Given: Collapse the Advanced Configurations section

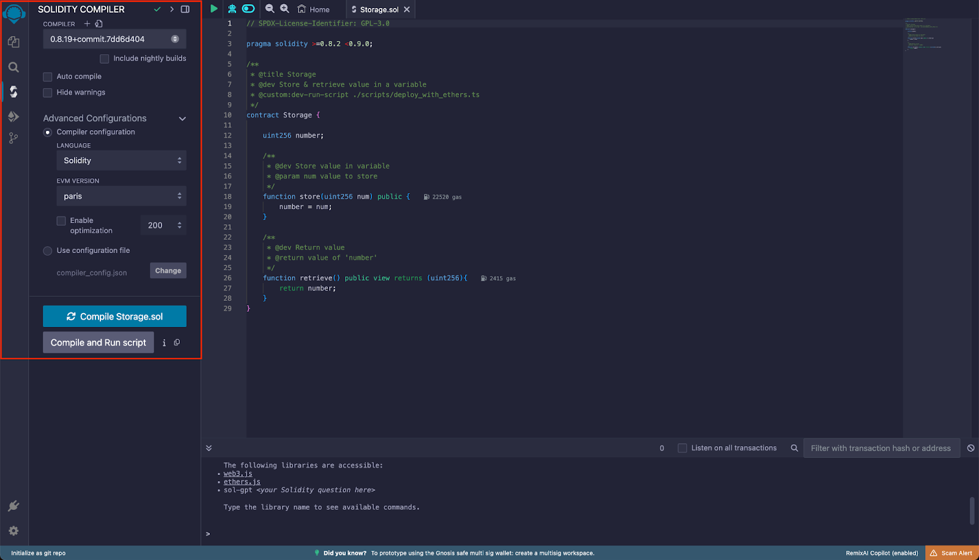Looking at the screenshot, I should pos(182,118).
